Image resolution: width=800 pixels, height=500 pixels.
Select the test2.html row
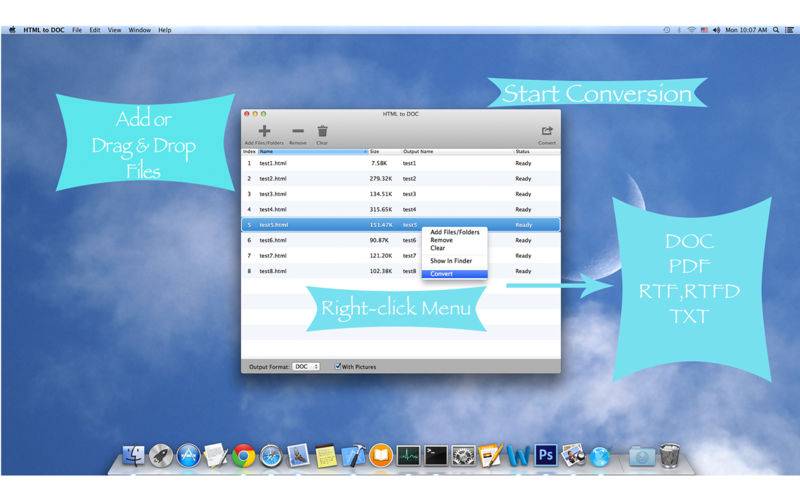[401, 179]
